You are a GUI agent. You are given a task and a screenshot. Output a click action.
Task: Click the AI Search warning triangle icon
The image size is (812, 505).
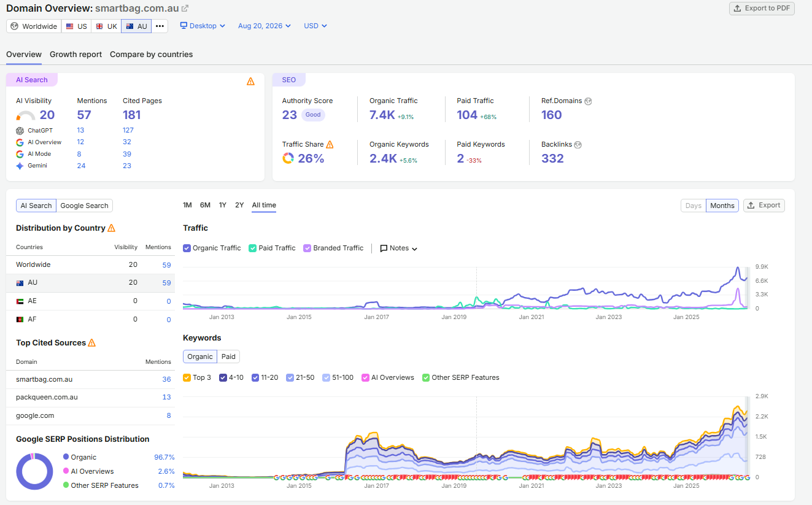point(250,81)
